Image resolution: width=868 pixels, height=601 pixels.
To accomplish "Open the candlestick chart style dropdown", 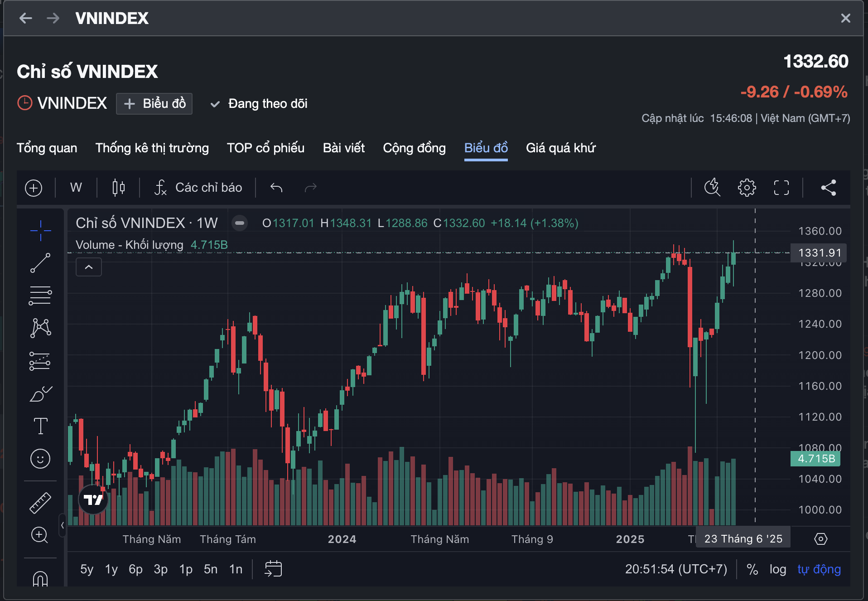I will [118, 188].
